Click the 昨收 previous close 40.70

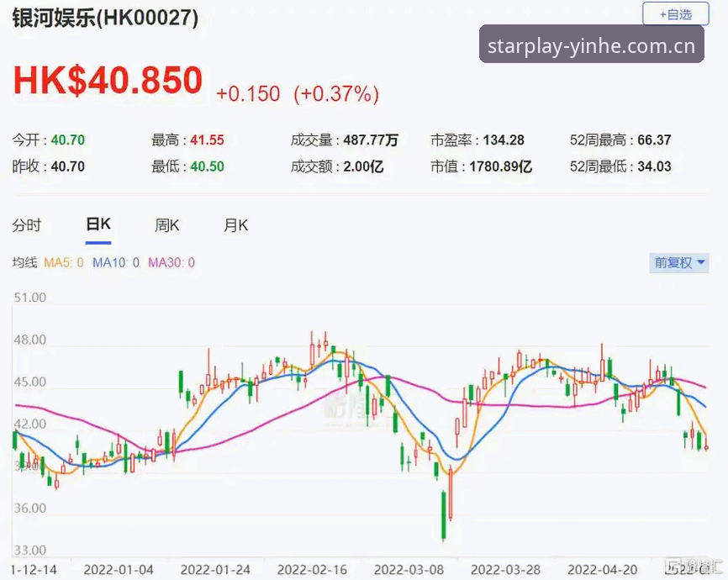[x=68, y=166]
